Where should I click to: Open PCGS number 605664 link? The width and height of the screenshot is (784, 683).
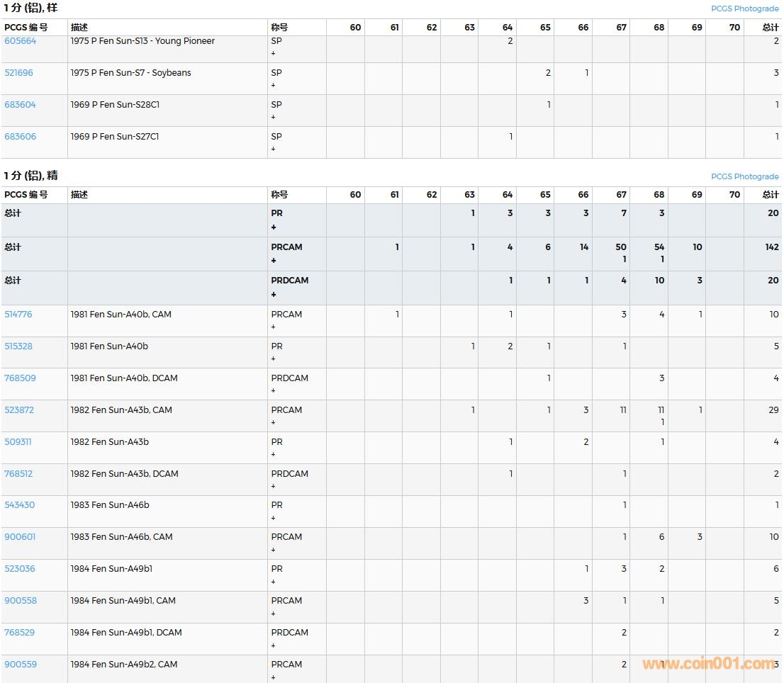[x=20, y=41]
